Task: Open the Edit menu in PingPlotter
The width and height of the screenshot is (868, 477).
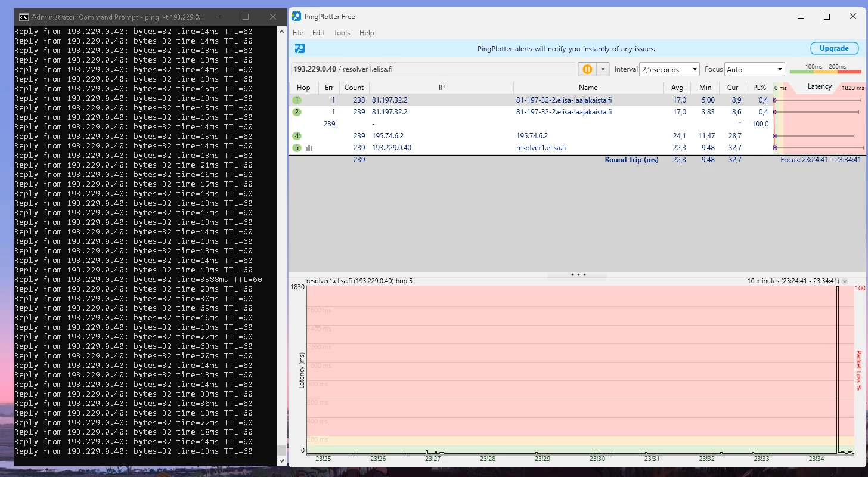Action: tap(318, 33)
